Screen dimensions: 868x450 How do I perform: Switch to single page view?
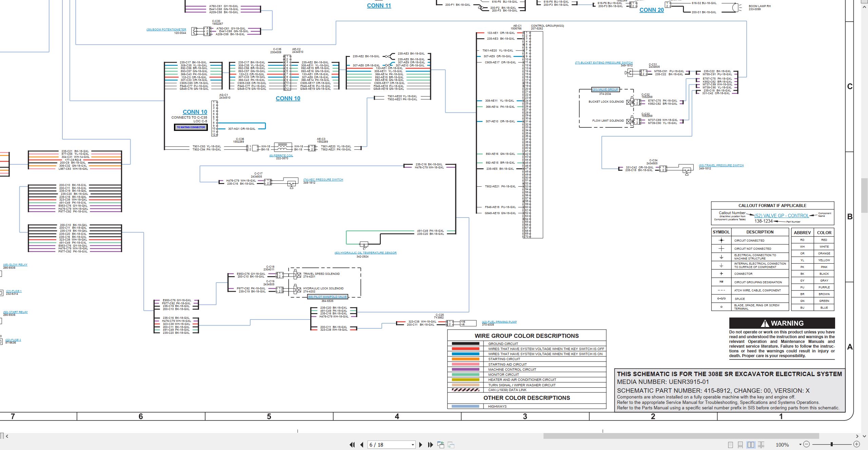point(731,445)
